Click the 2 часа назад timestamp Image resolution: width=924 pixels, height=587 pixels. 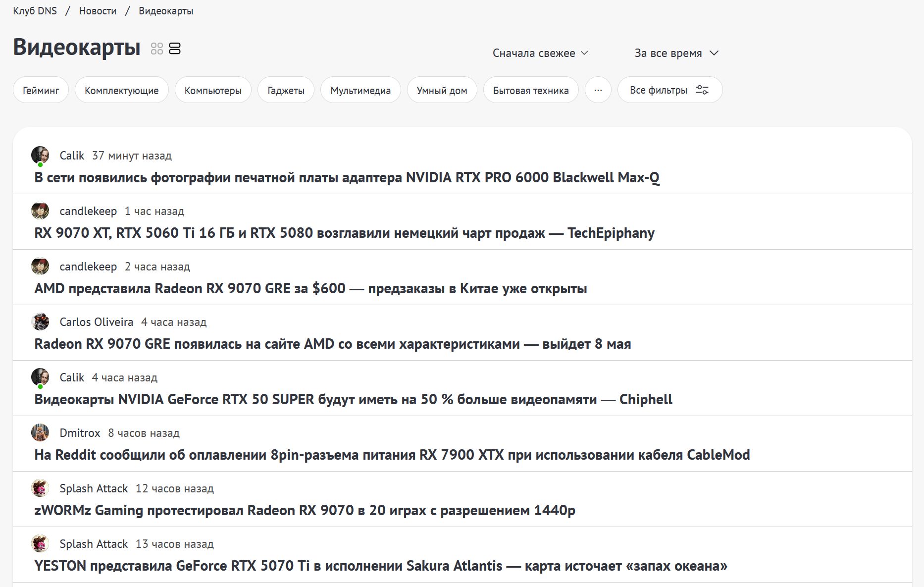[x=157, y=267]
